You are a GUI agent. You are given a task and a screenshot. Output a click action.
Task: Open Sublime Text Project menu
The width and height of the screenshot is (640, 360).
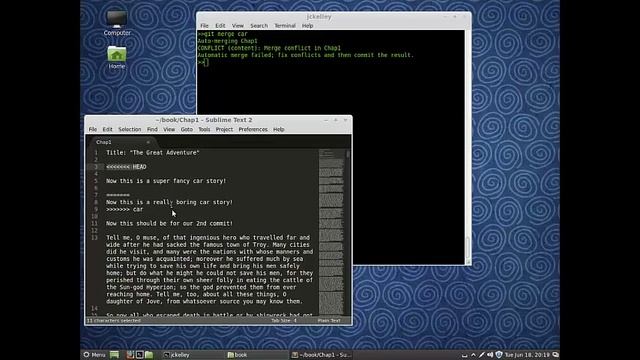tap(224, 129)
